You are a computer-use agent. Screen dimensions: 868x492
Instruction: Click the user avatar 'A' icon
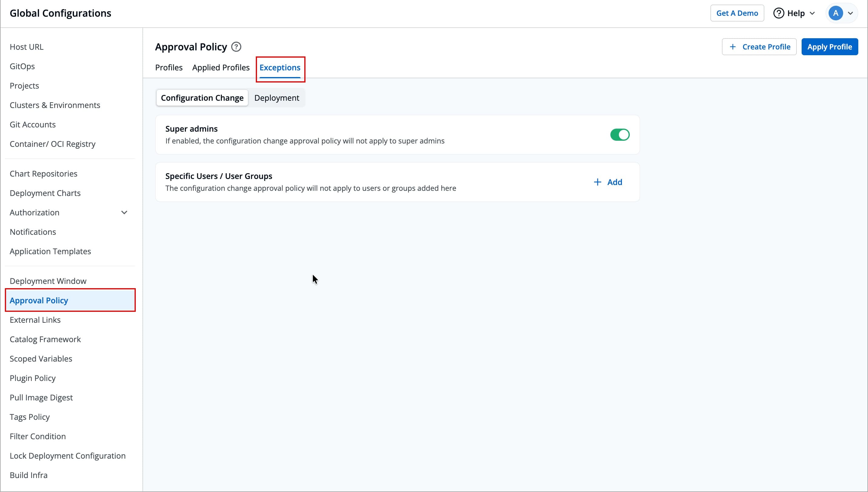[835, 13]
